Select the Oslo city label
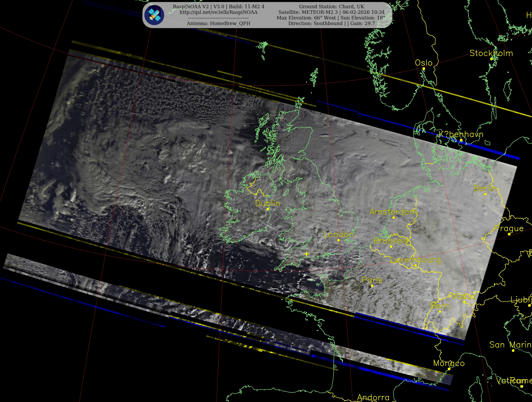532x402 pixels. (423, 63)
